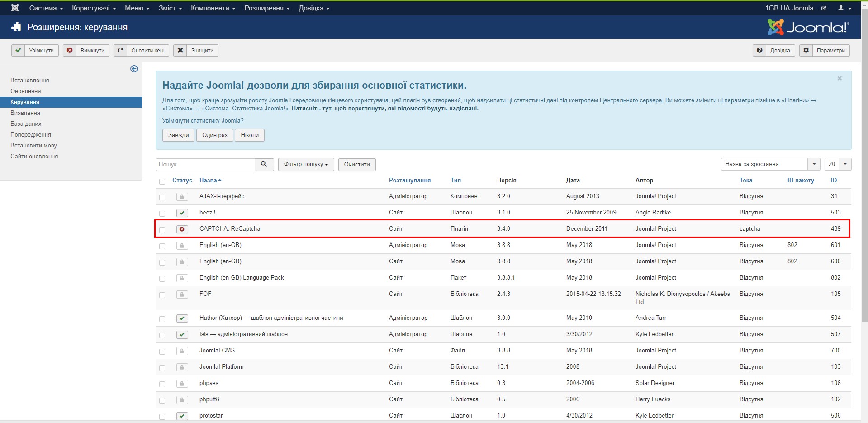Open the Компоненти menu
868x423 pixels.
tap(213, 8)
